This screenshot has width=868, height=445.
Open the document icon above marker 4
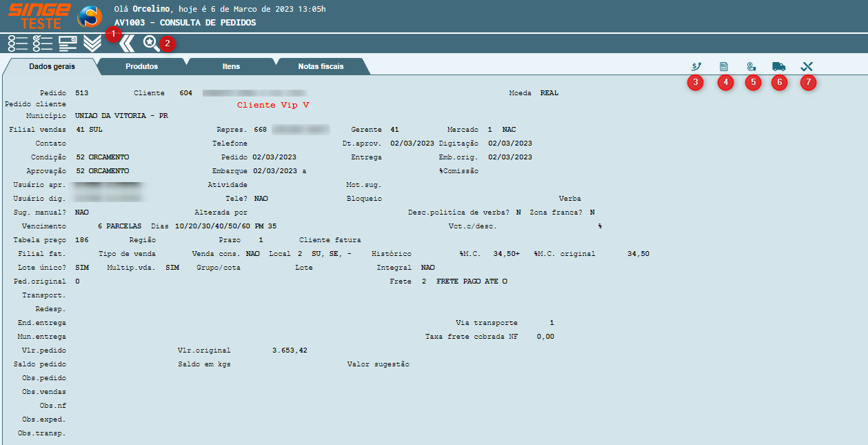coord(724,66)
